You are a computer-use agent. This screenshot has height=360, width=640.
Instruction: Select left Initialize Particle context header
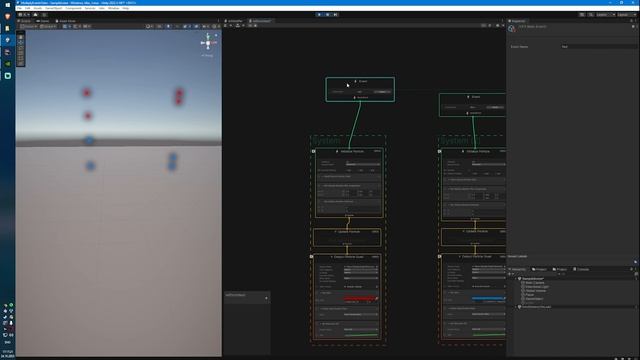(349, 151)
